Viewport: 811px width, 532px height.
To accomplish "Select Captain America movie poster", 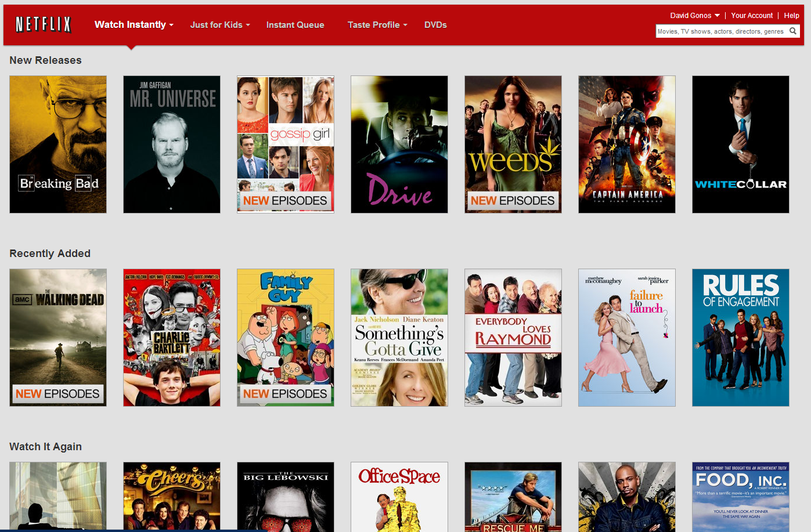I will coord(627,144).
